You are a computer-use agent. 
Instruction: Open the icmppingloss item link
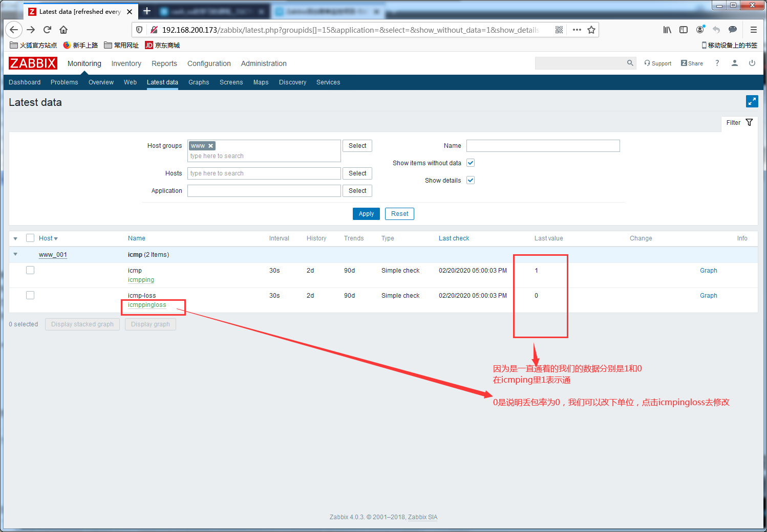(x=147, y=305)
